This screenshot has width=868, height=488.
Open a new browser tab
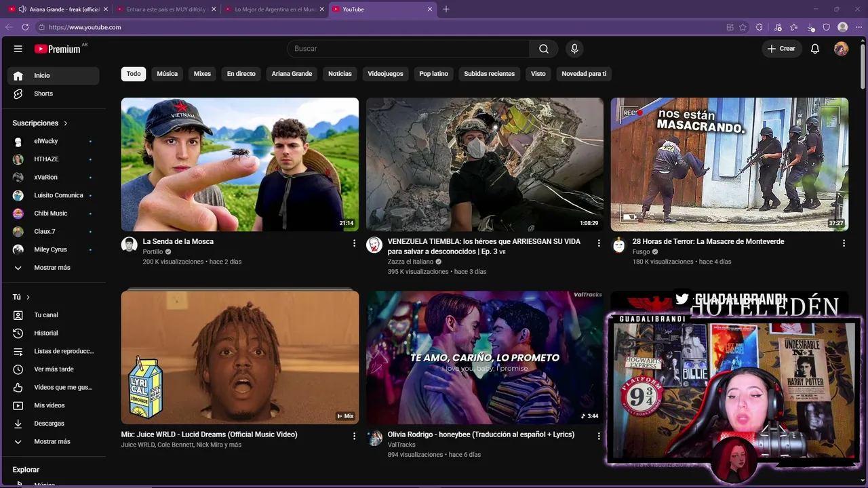coord(446,9)
